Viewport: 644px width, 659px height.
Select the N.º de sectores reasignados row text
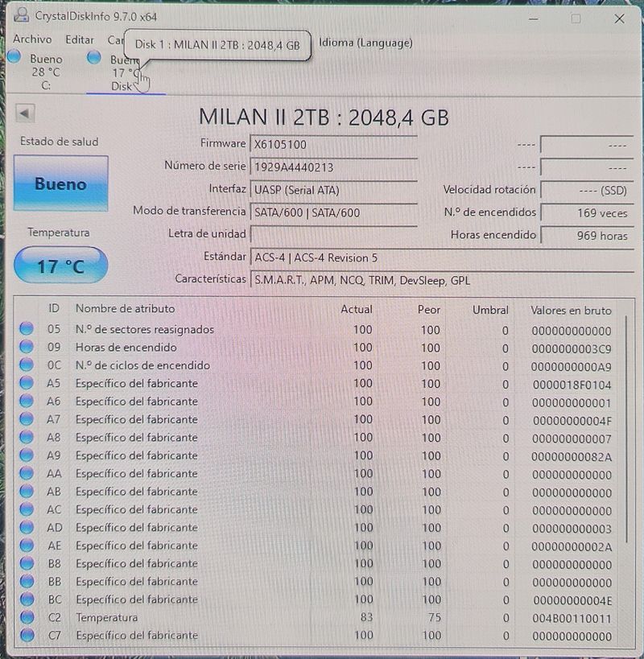[145, 329]
